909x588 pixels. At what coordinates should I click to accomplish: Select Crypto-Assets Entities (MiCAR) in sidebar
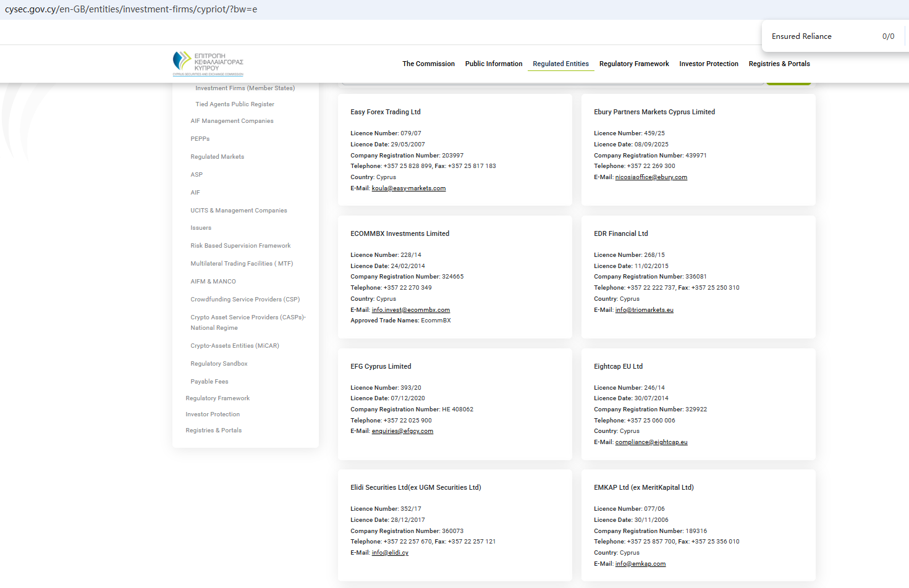[234, 346]
